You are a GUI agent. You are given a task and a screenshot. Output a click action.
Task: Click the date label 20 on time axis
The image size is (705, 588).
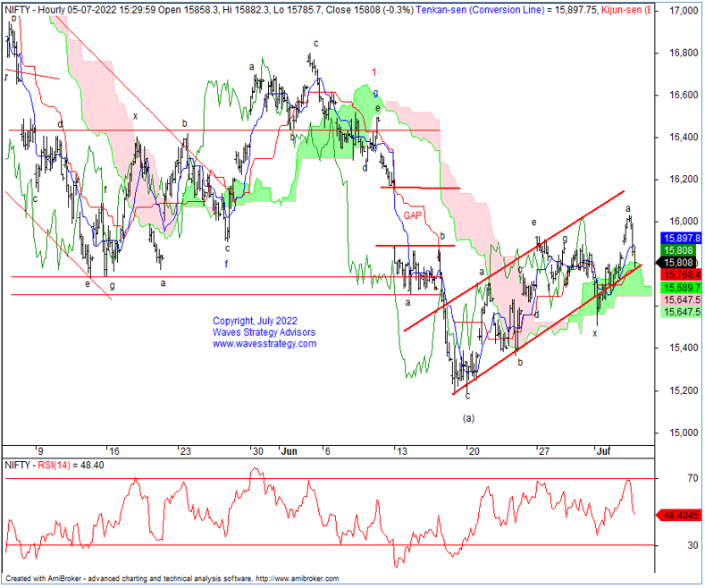pyautogui.click(x=474, y=451)
